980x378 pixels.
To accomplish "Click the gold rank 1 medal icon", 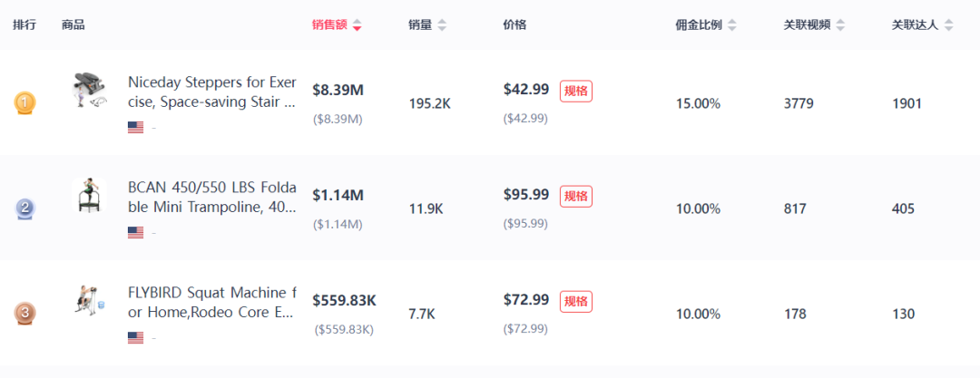I will tap(25, 103).
